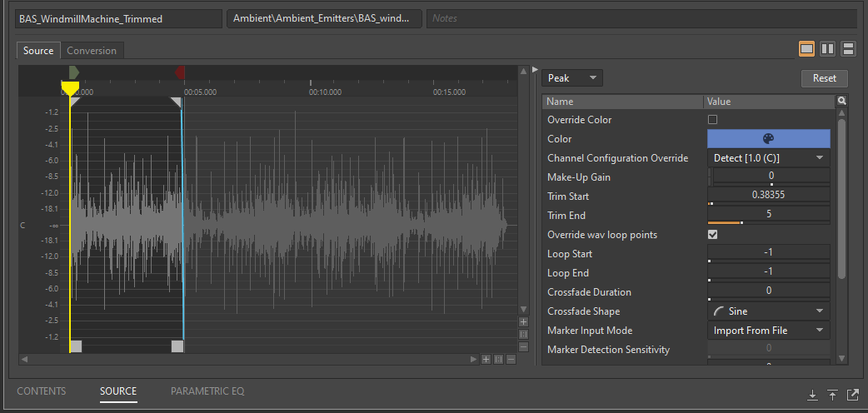The height and width of the screenshot is (413, 868).
Task: Expand Channel Configuration Override dropdown
Action: 768,158
